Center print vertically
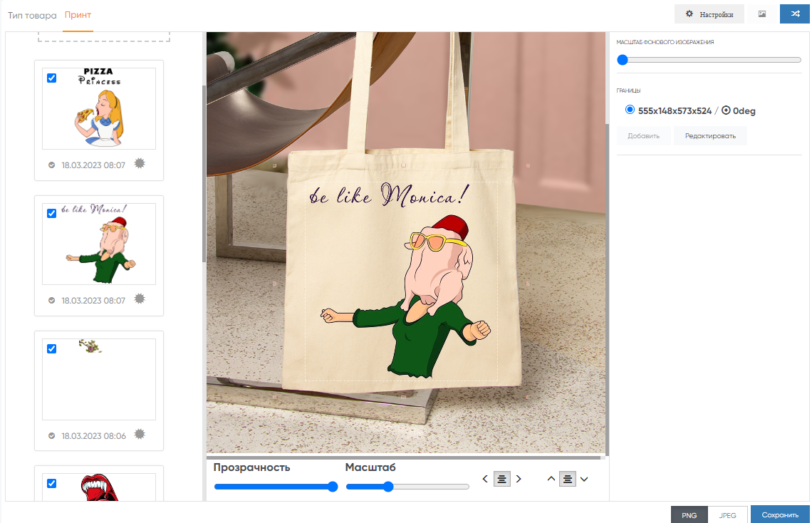Viewport: 812px width, 523px height. point(568,479)
